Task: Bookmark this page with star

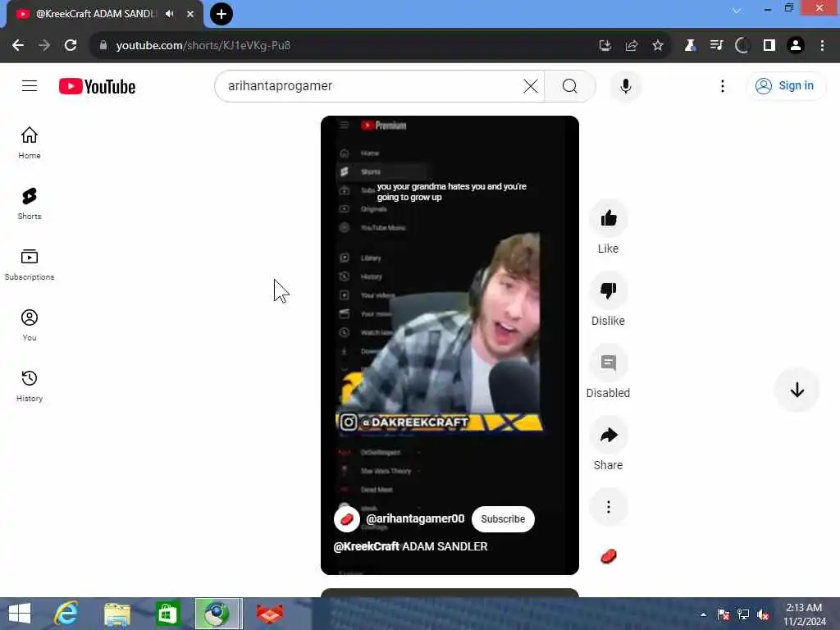Action: [x=657, y=46]
